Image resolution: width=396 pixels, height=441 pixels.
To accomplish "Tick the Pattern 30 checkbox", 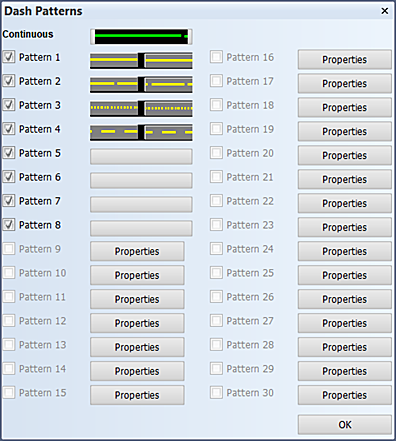I will pos(216,393).
